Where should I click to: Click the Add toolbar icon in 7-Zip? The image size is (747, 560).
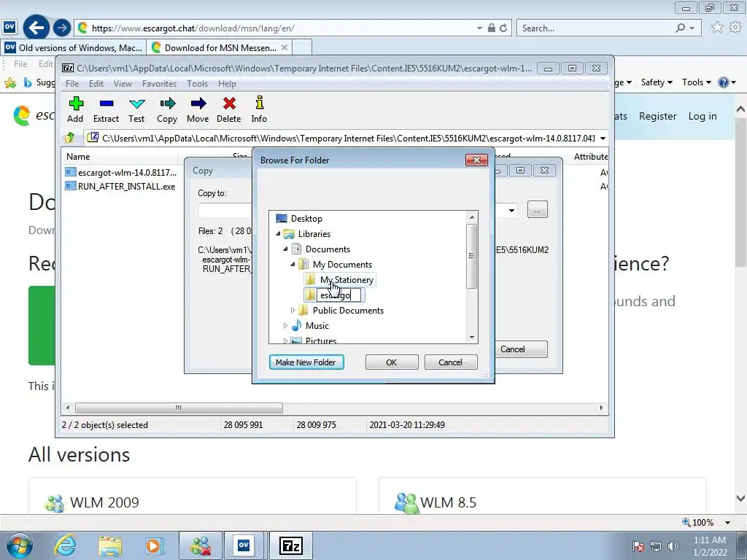click(x=75, y=109)
